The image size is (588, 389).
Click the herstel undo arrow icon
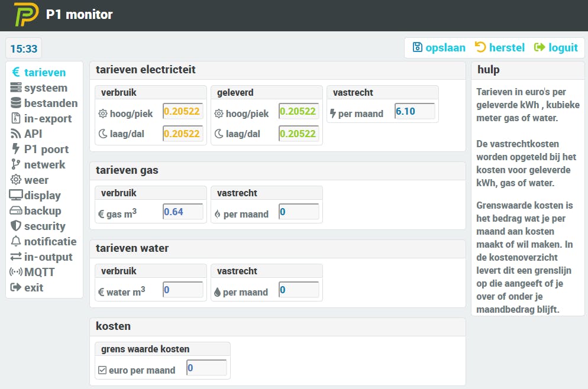tap(480, 47)
